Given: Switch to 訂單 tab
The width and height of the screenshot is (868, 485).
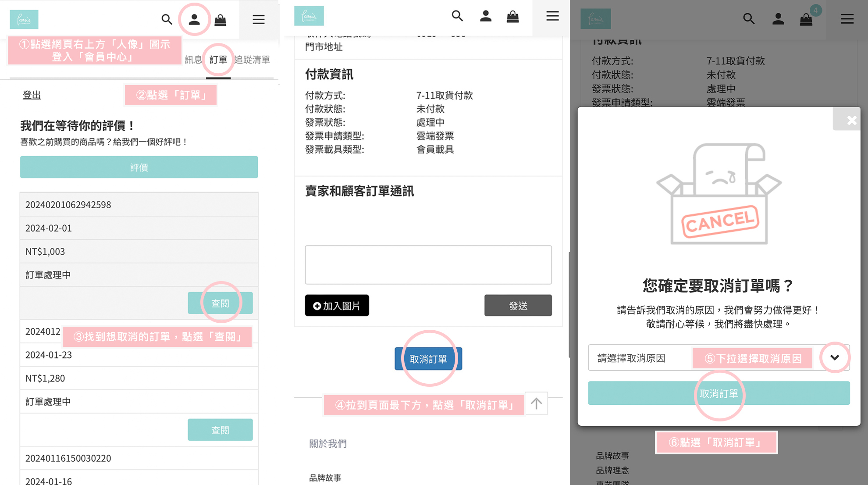Looking at the screenshot, I should [218, 60].
